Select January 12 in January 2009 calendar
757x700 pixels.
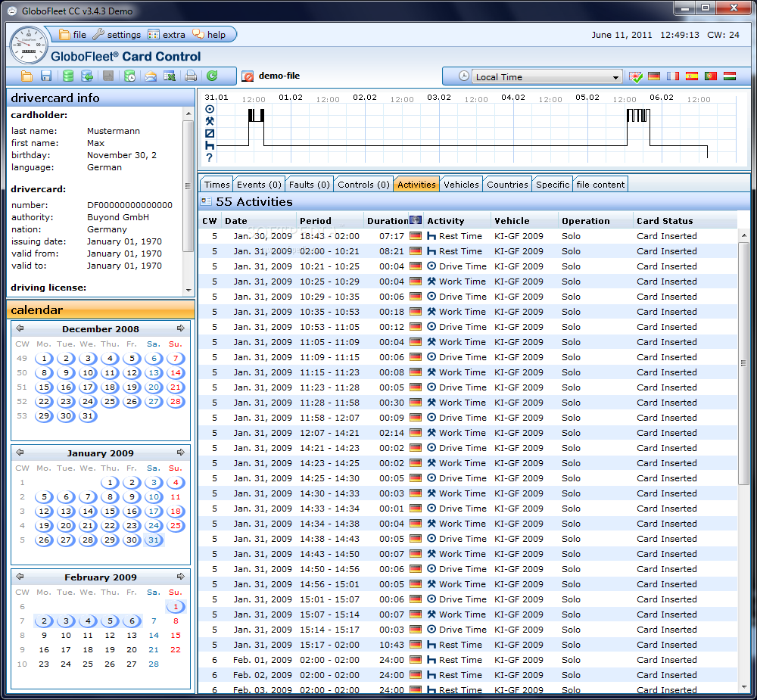[44, 512]
